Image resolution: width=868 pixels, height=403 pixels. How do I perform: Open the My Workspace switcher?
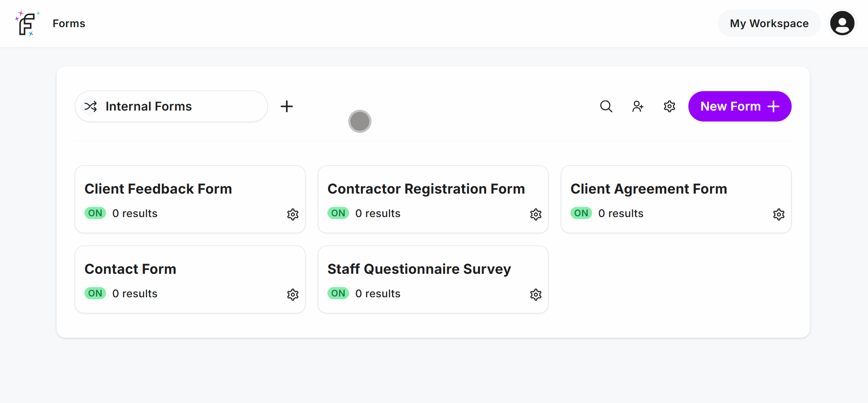pos(769,23)
